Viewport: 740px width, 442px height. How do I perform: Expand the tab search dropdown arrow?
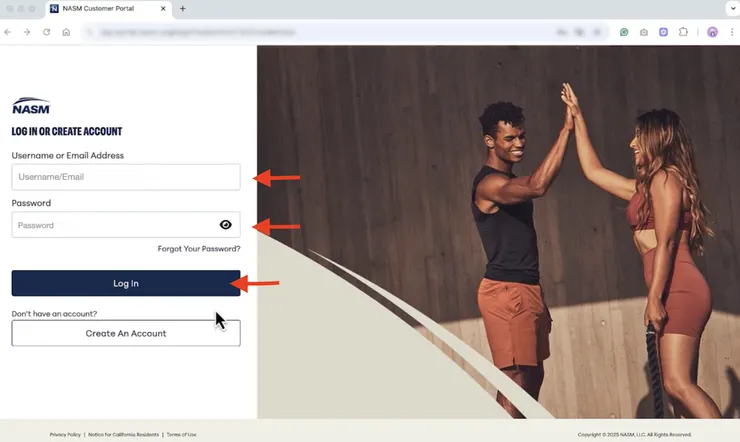(733, 8)
